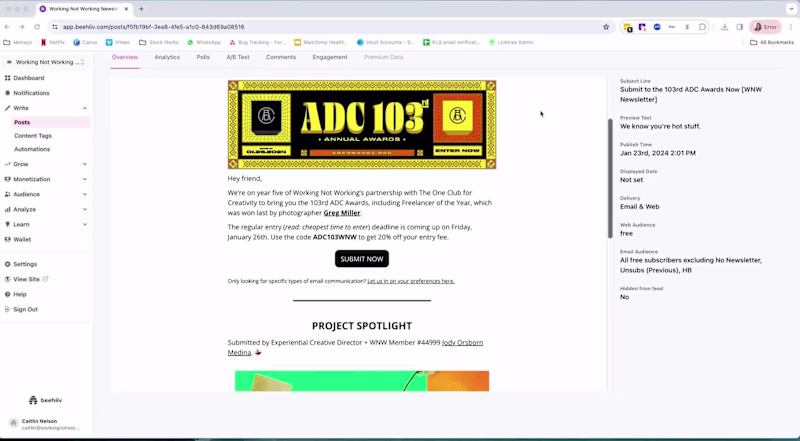Open Vimeo bookmark
Screen dimensions: 800x441
pyautogui.click(x=118, y=42)
